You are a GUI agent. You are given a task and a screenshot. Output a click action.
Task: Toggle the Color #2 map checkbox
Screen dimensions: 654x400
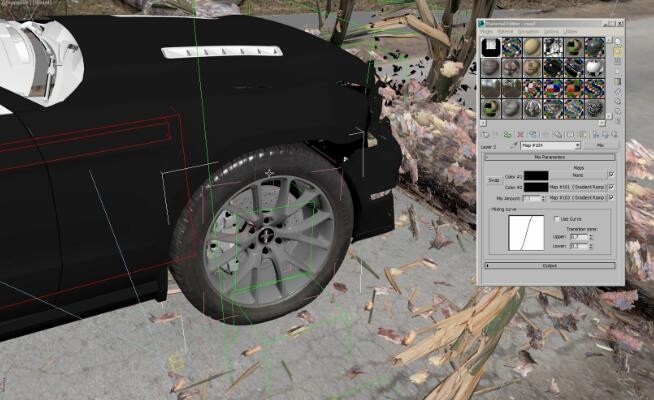(611, 186)
